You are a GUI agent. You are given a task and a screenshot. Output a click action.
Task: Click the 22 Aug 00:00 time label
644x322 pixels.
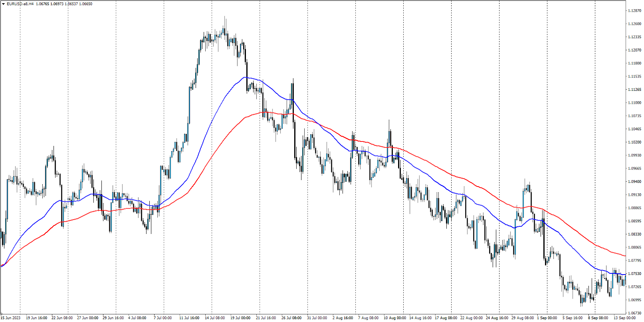point(472,318)
